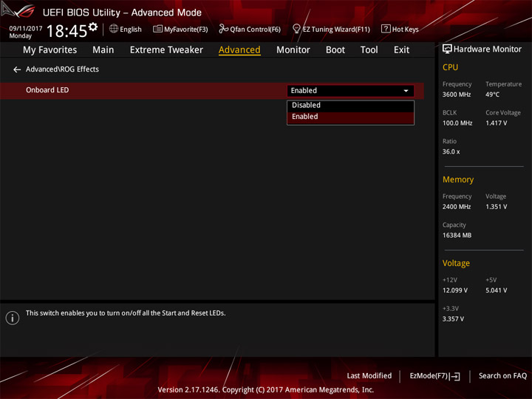Open time settings via gear icon

point(93,27)
